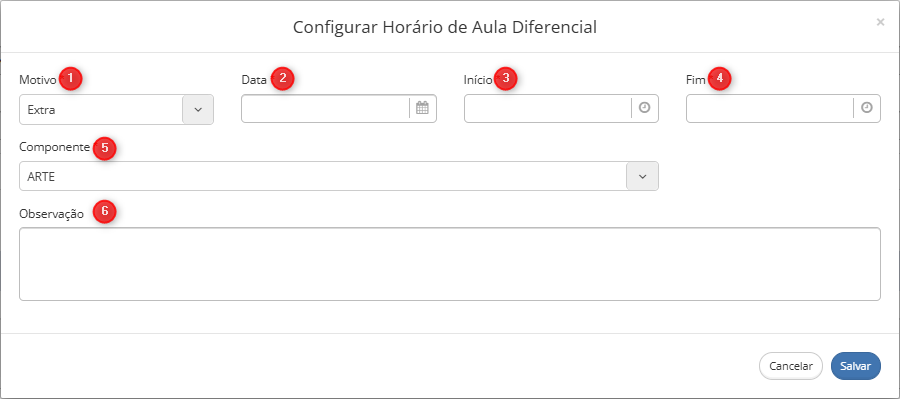Click the red number 2 marker beside Data
900x399 pixels.
coord(282,79)
